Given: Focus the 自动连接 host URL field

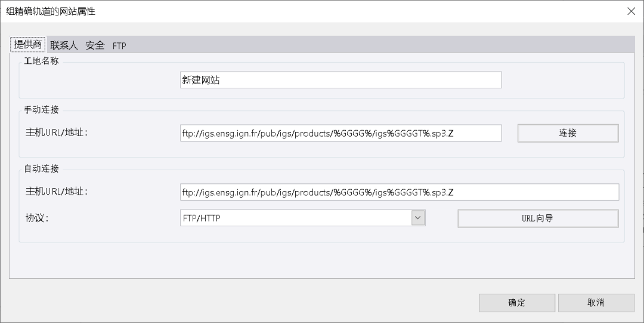Looking at the screenshot, I should tap(399, 192).
